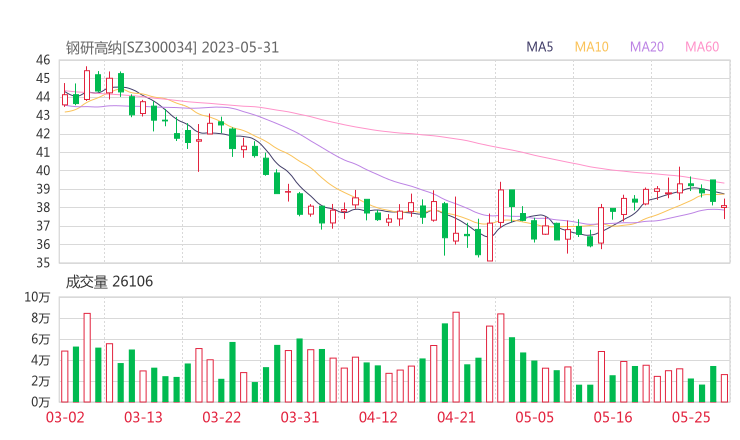Screen dimensions: 740x440
Task: Click the chart title 钢研高纳[SZ300034] 2023-05-31
Action: [x=172, y=48]
